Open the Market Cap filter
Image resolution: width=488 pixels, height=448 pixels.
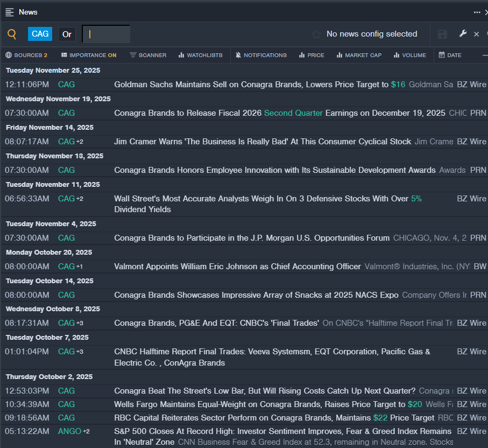point(359,55)
